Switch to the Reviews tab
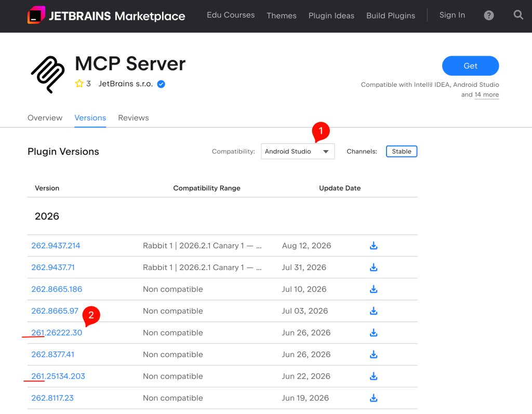 (134, 118)
